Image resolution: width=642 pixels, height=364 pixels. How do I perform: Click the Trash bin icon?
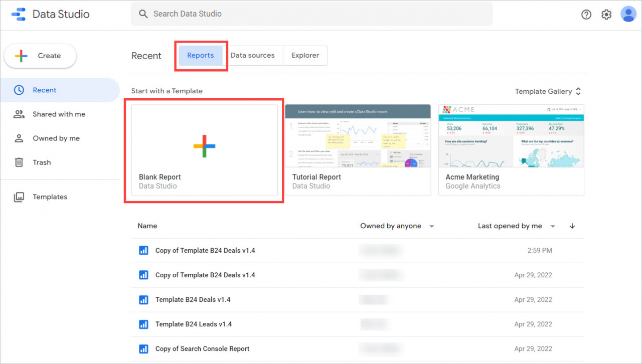(x=19, y=162)
